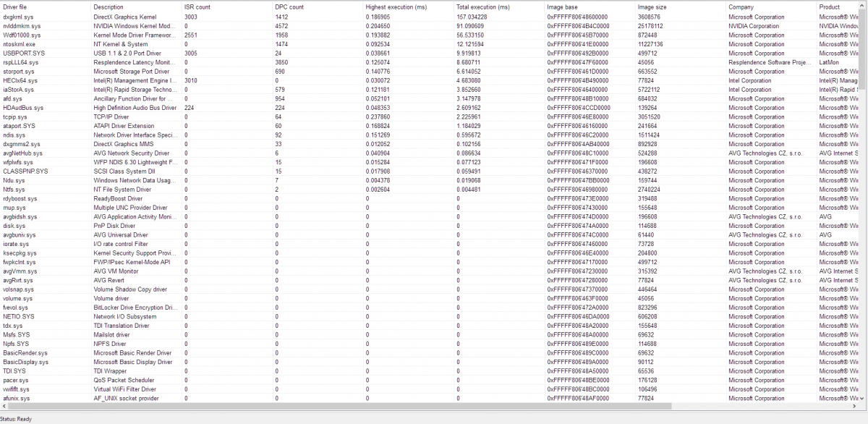Select the dxgmms2.sys driver file
This screenshot has height=424, width=868.
[22, 144]
